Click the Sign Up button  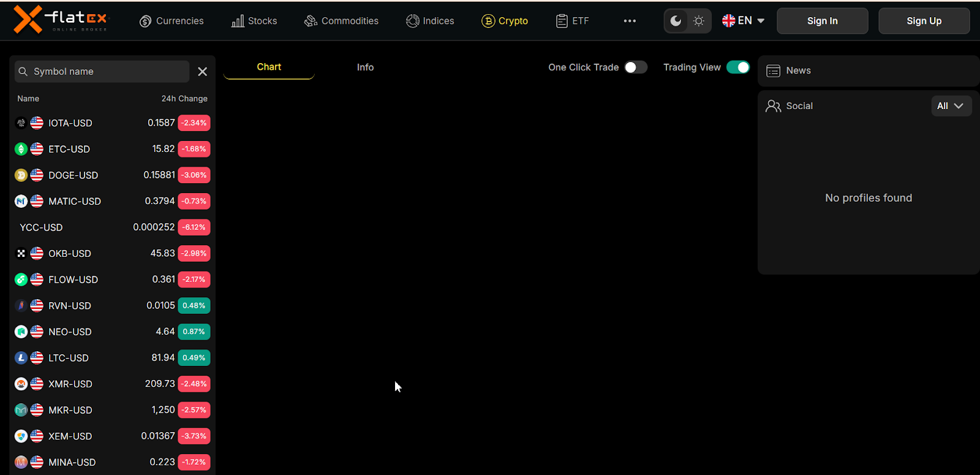tap(924, 21)
